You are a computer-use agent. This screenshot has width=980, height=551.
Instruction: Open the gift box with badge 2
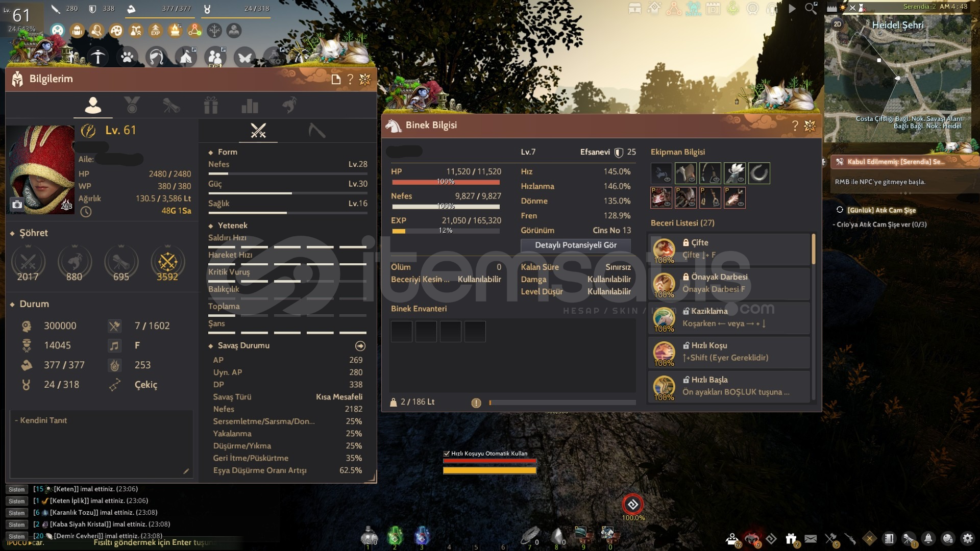pos(791,539)
